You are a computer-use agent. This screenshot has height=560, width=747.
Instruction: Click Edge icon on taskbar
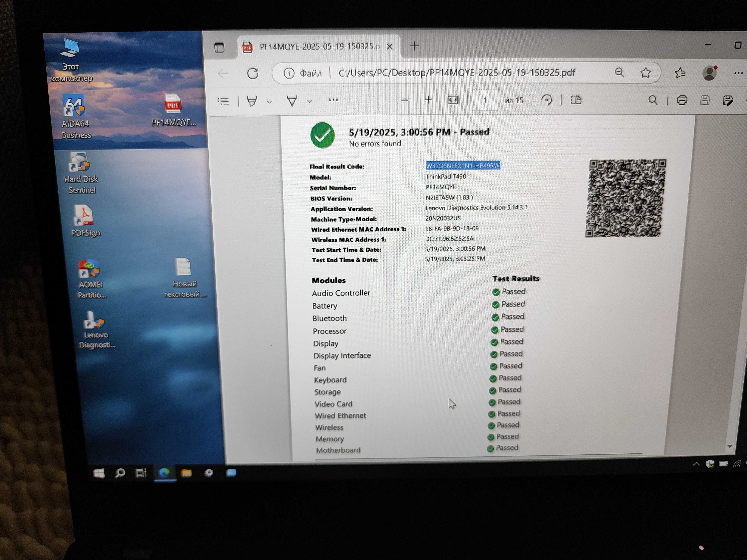pyautogui.click(x=165, y=473)
